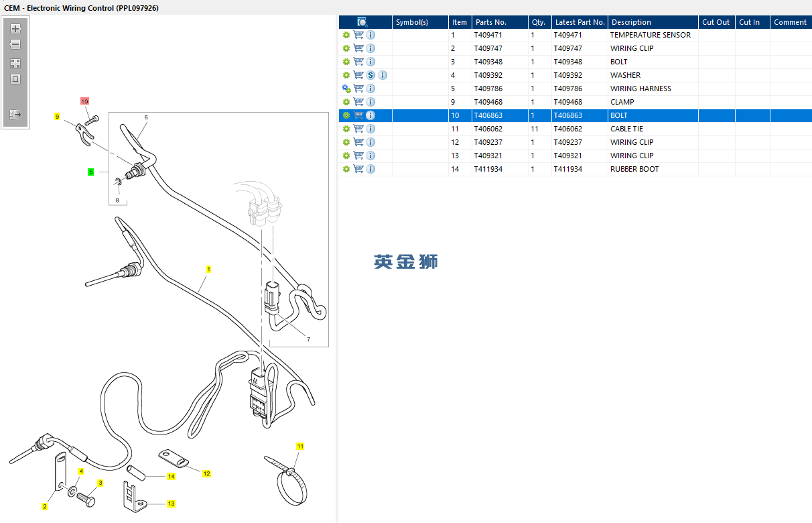
Task: Click the four-square grid view icon
Action: point(15,64)
